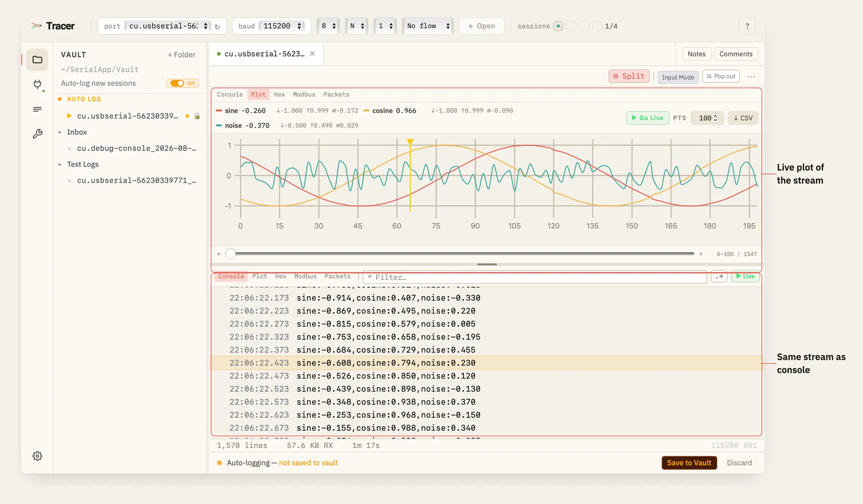Viewport: 863px width, 504px height.
Task: Open the connections plug icon in sidebar
Action: (37, 84)
